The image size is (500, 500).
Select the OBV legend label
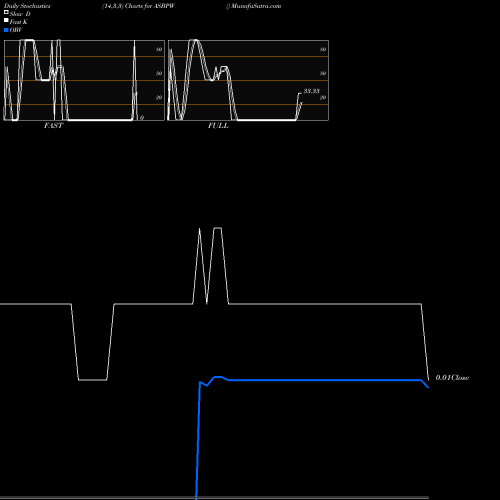tap(16, 30)
